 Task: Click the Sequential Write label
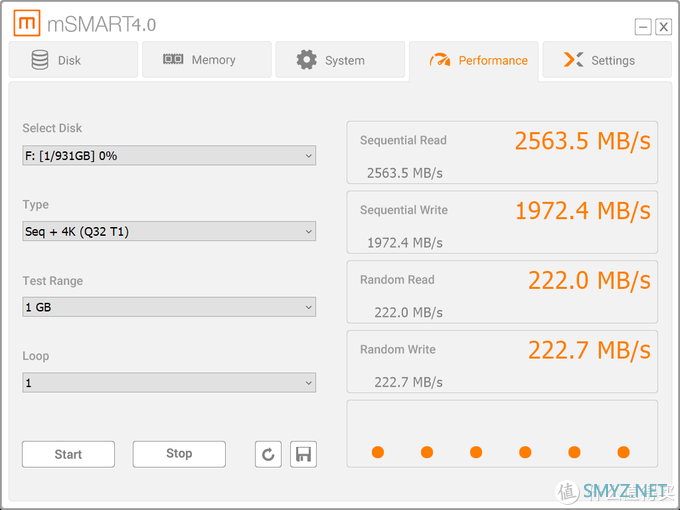click(404, 210)
